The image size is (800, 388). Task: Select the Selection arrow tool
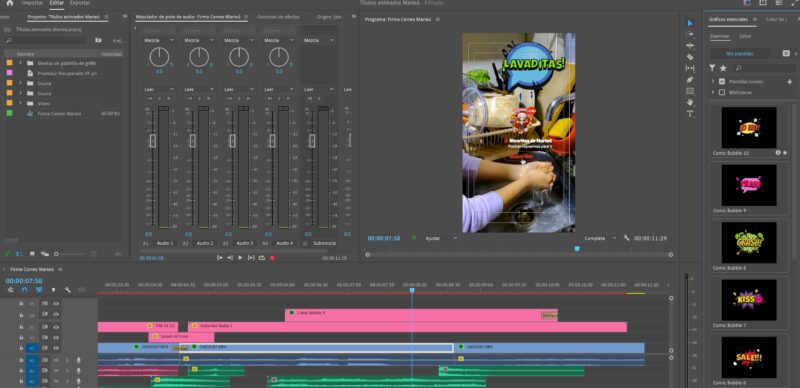[x=690, y=23]
